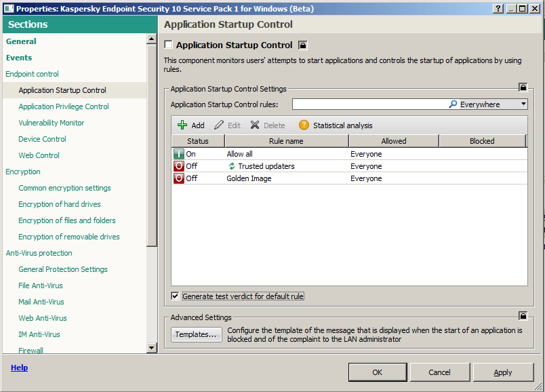Sort rules by Blocked column header
The image size is (545, 392).
pos(482,141)
